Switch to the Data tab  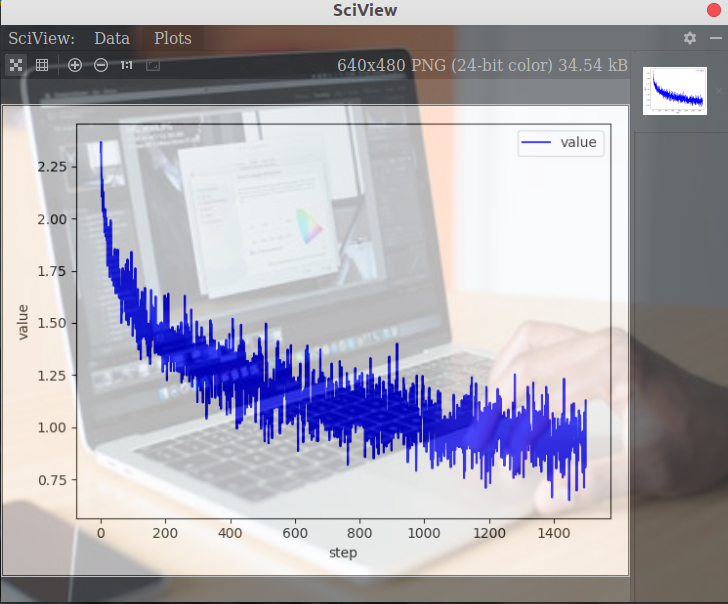point(112,38)
